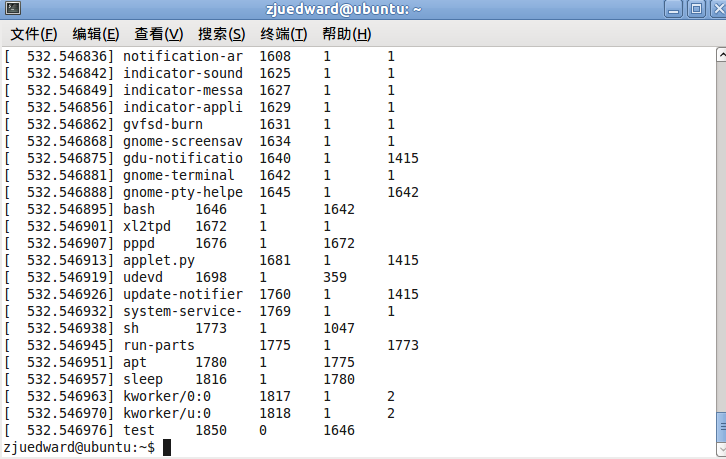The image size is (726, 459).
Task: Click parent PID 1646 in test row
Action: pos(339,430)
